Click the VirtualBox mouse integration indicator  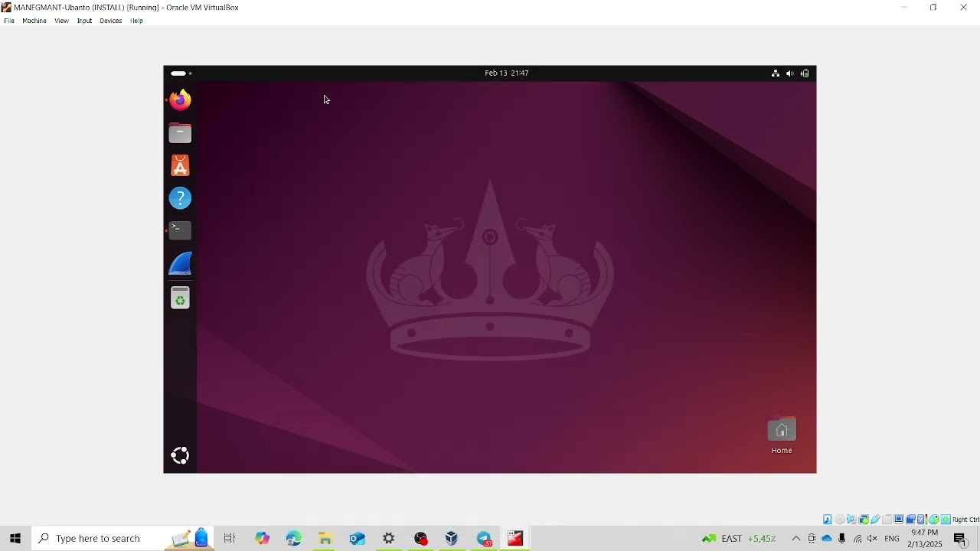[934, 520]
